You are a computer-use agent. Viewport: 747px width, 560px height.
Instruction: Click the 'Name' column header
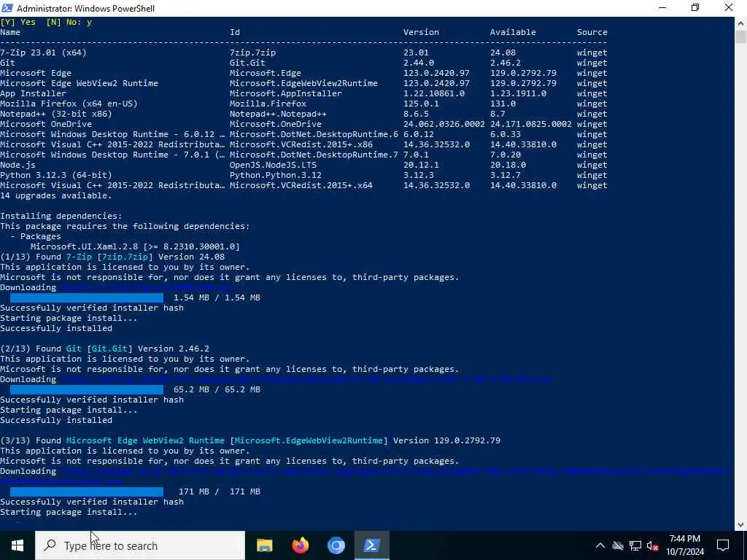(x=10, y=32)
